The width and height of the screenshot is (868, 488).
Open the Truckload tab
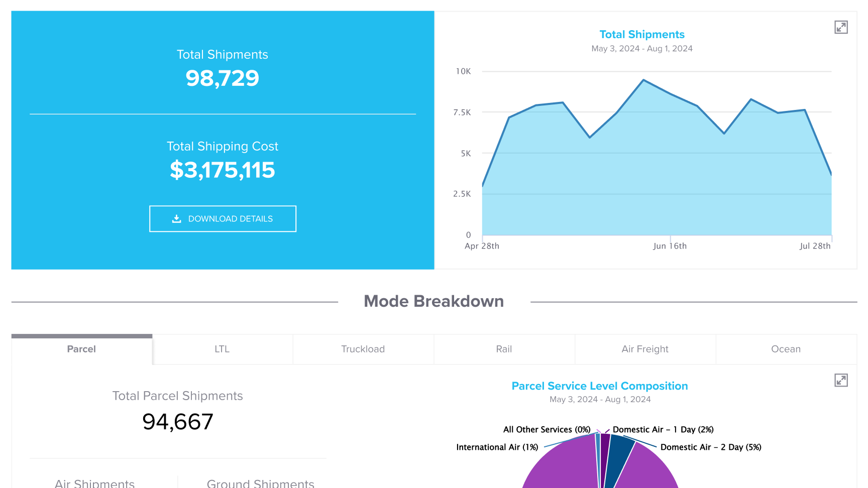tap(363, 349)
